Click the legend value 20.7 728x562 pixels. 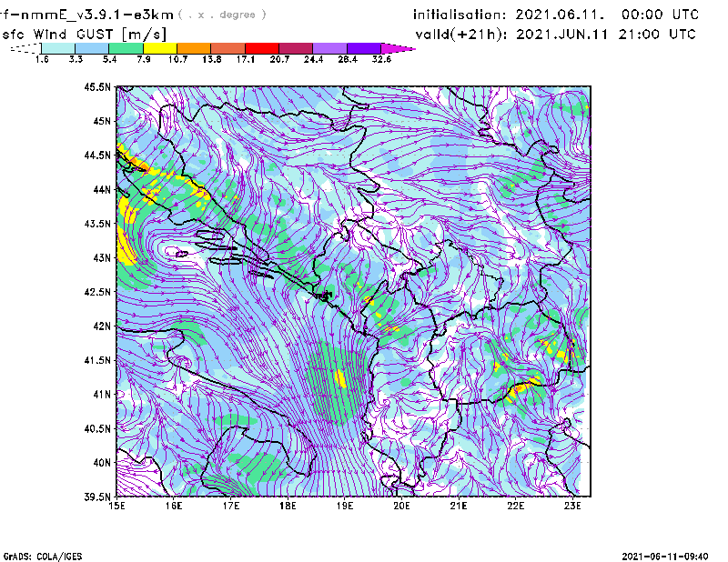click(279, 59)
